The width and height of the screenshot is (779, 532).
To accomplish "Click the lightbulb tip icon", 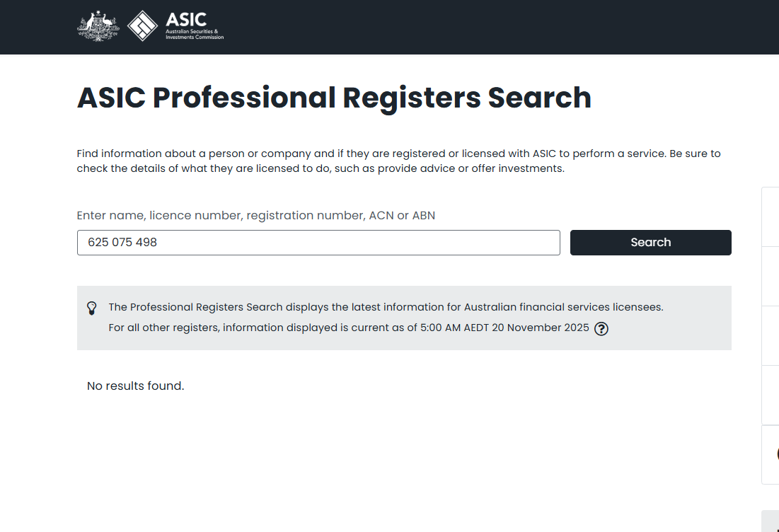I will (x=92, y=308).
